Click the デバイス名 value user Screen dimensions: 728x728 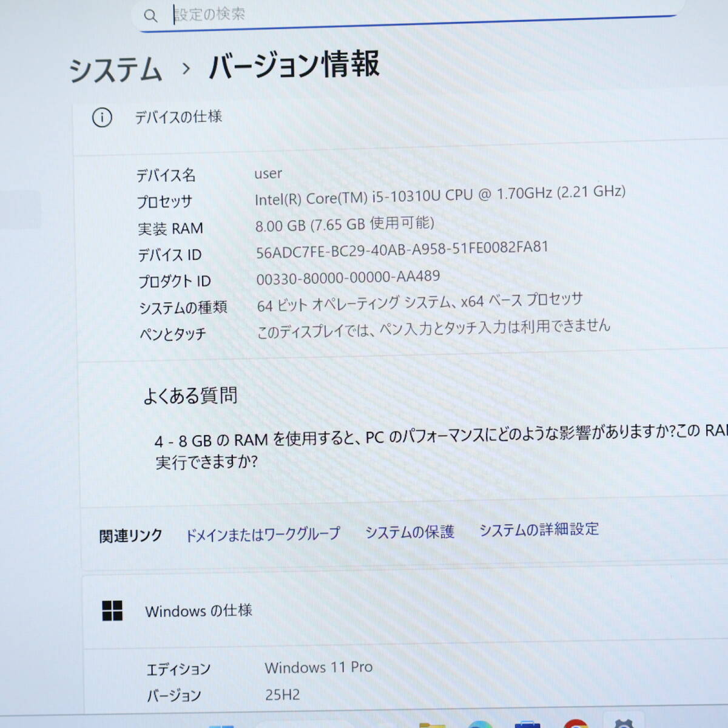click(268, 174)
